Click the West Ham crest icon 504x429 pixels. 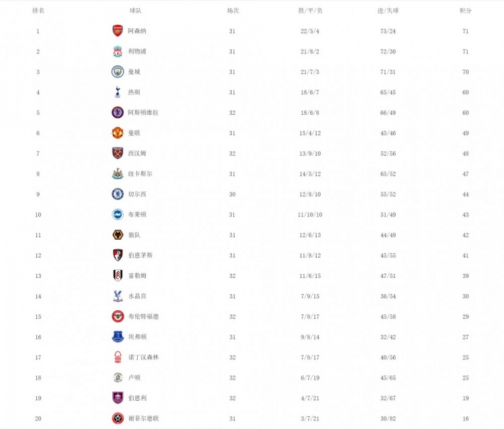click(118, 153)
